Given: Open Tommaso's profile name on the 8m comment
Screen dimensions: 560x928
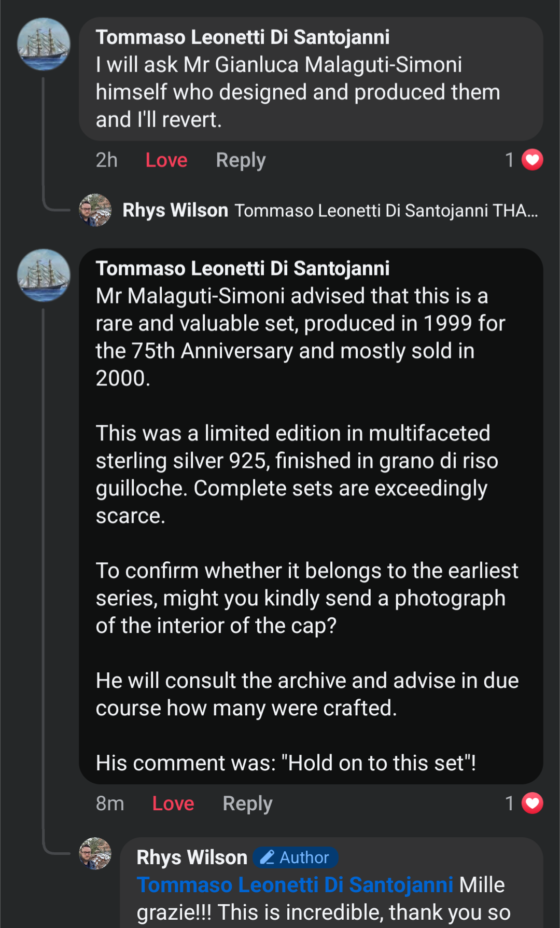Looking at the screenshot, I should click(x=242, y=269).
